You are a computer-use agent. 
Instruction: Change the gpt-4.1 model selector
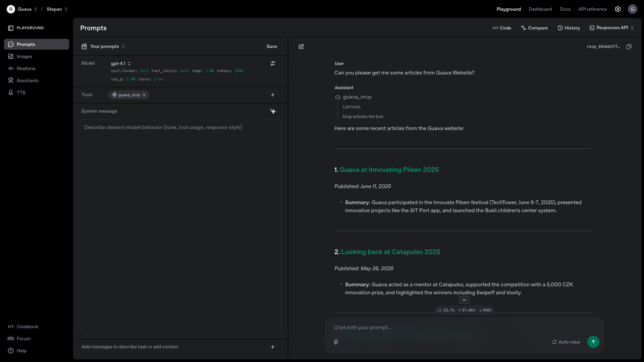coord(121,63)
